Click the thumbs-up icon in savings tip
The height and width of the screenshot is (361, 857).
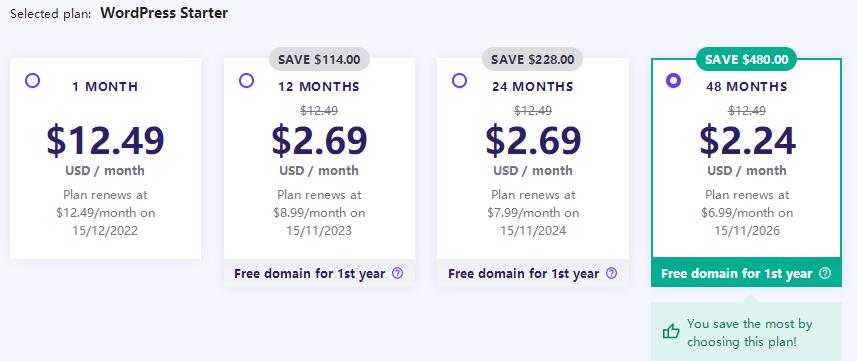point(671,331)
